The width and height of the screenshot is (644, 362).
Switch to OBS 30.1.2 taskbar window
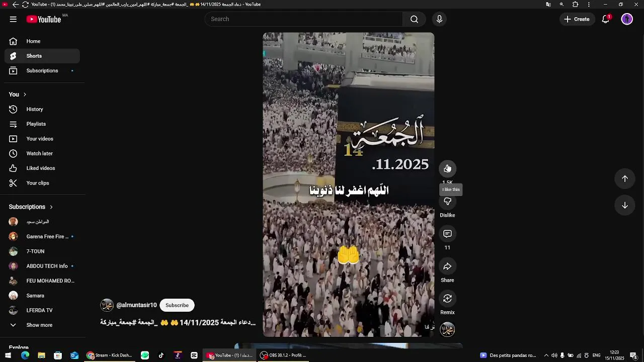[284, 355]
